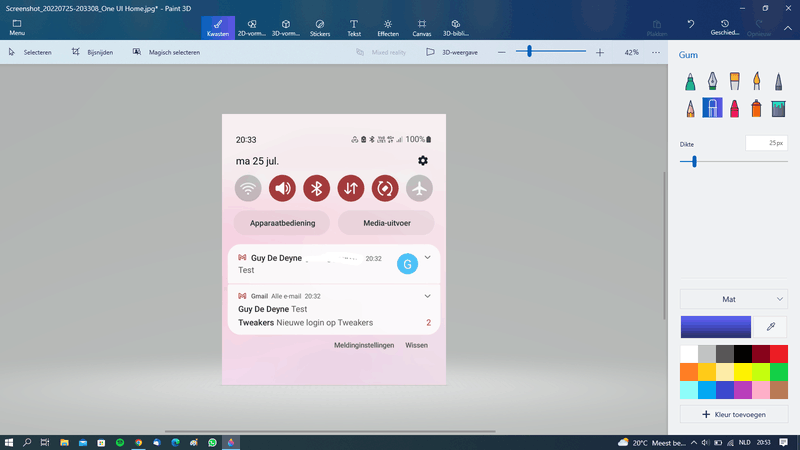800x450 pixels.
Task: Pick the pink color swatch
Action: click(761, 390)
